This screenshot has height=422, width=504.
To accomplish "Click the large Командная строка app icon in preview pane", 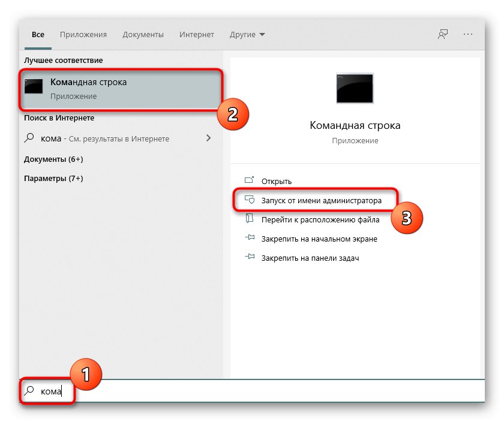I will pyautogui.click(x=355, y=88).
